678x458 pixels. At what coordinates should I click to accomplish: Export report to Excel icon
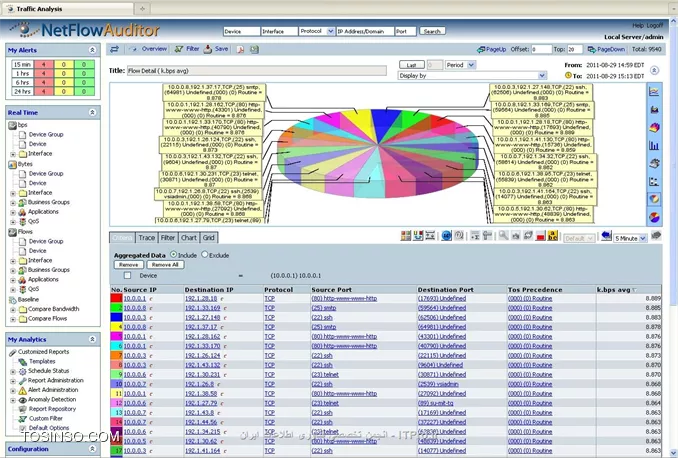255,49
